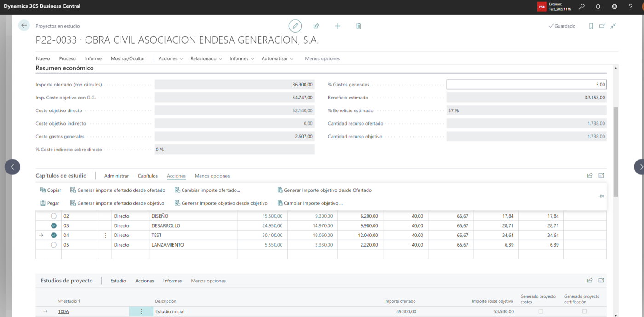Click Generar importe ofertado desde ofertado
The width and height of the screenshot is (644, 317).
click(x=118, y=190)
